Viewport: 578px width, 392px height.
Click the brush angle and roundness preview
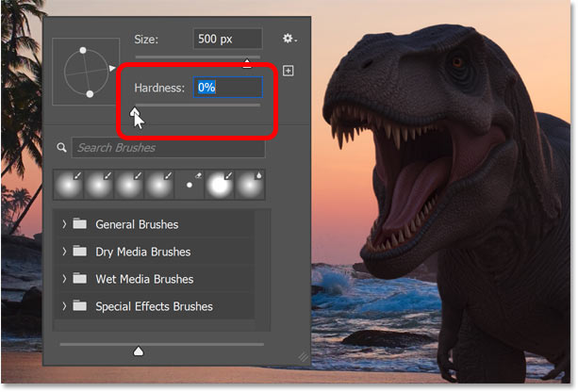click(87, 70)
